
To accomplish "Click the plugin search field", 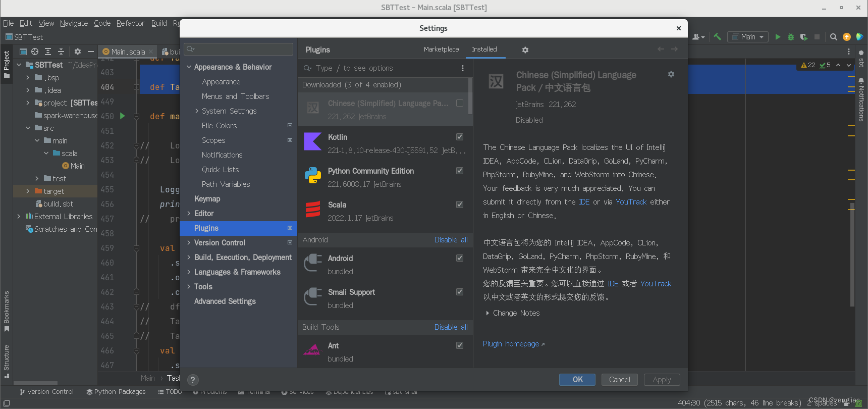I will tap(380, 68).
